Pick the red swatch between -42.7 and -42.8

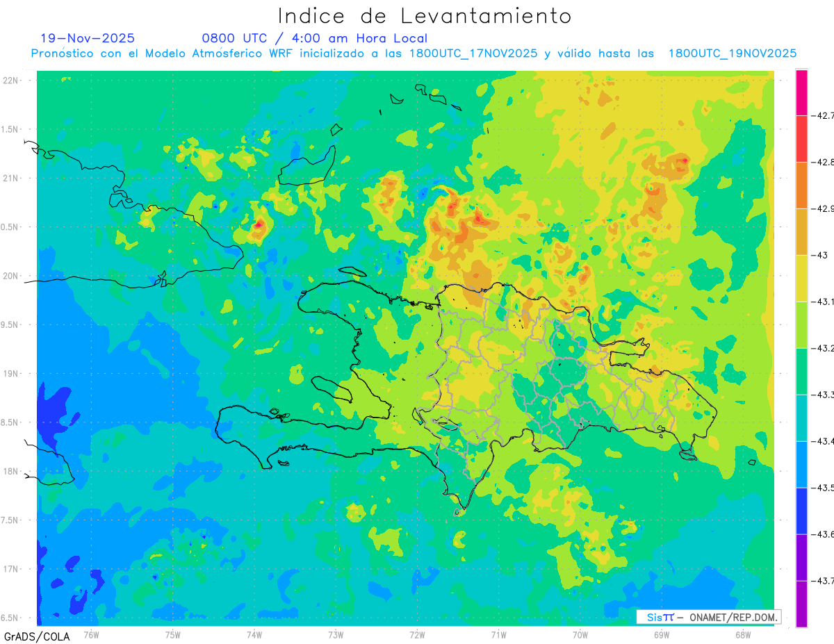click(x=801, y=139)
